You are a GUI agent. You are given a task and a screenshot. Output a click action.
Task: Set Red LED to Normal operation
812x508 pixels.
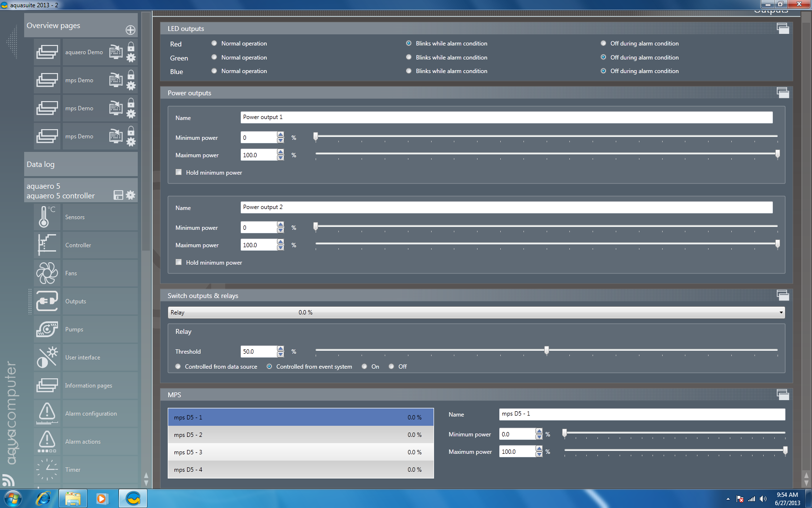tap(214, 44)
